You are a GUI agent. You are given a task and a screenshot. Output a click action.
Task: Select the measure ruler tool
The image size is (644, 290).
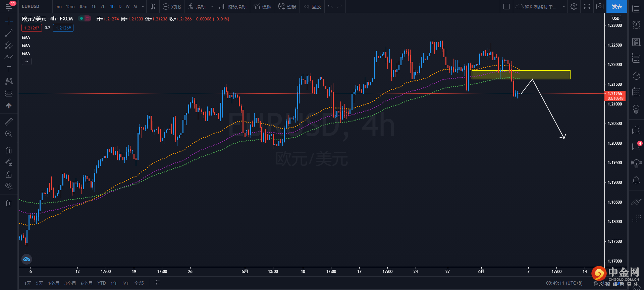tap(9, 122)
